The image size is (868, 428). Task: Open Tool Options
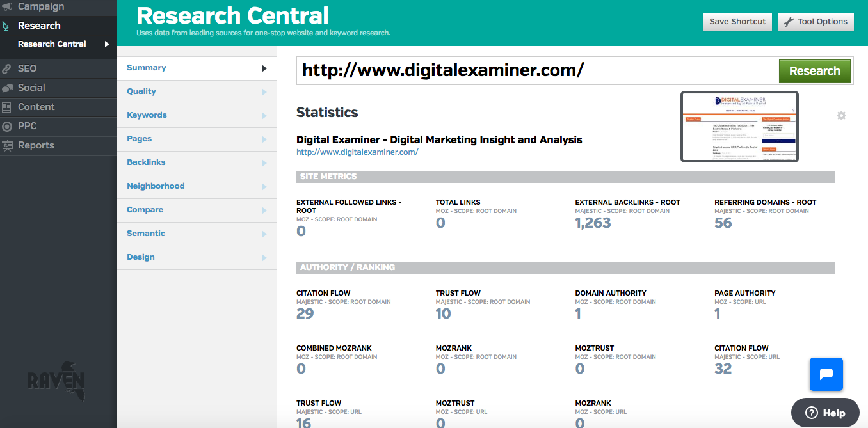tap(816, 22)
